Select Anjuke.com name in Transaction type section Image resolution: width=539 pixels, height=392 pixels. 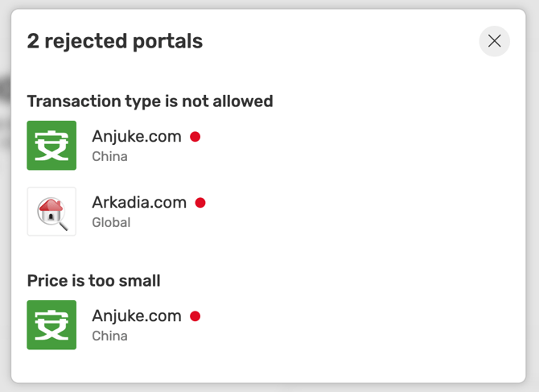[x=137, y=137]
